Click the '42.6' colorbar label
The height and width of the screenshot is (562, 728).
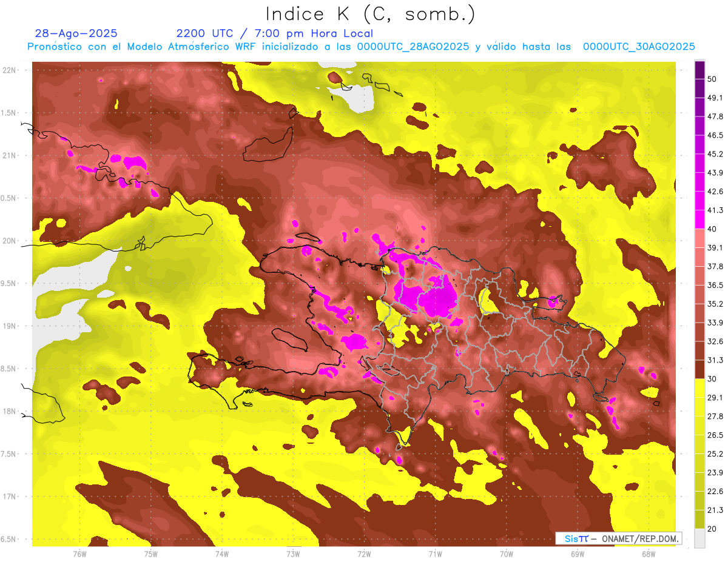pyautogui.click(x=715, y=192)
